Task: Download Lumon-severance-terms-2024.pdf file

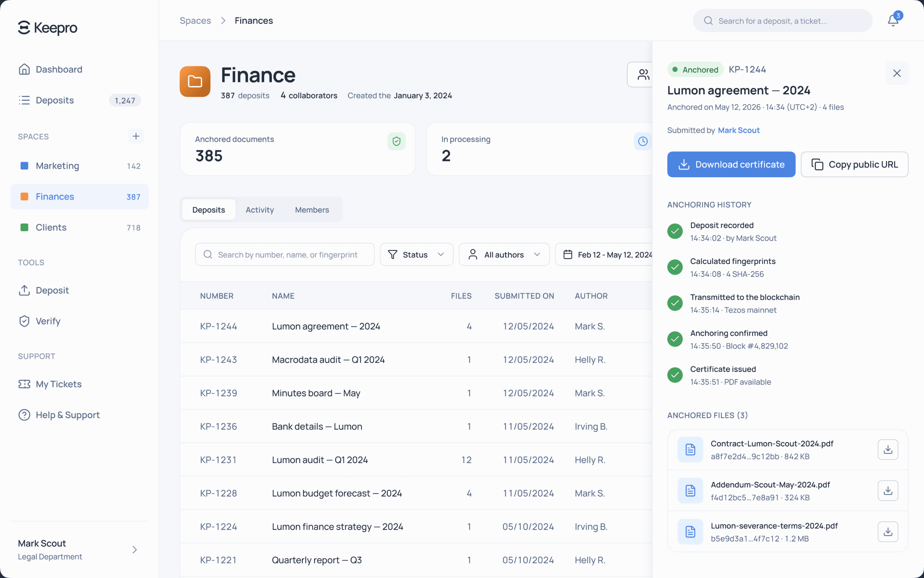Action: [888, 532]
